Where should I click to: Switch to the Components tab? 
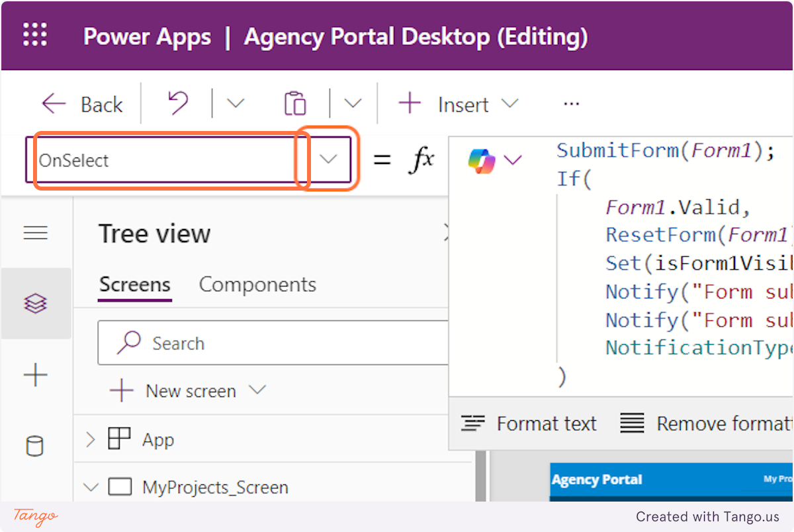tap(257, 285)
